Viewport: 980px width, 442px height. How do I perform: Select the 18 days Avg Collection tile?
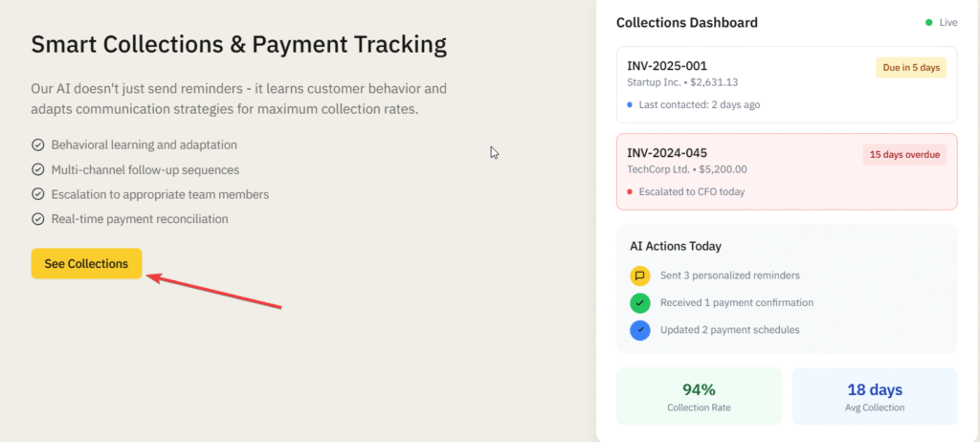[874, 396]
